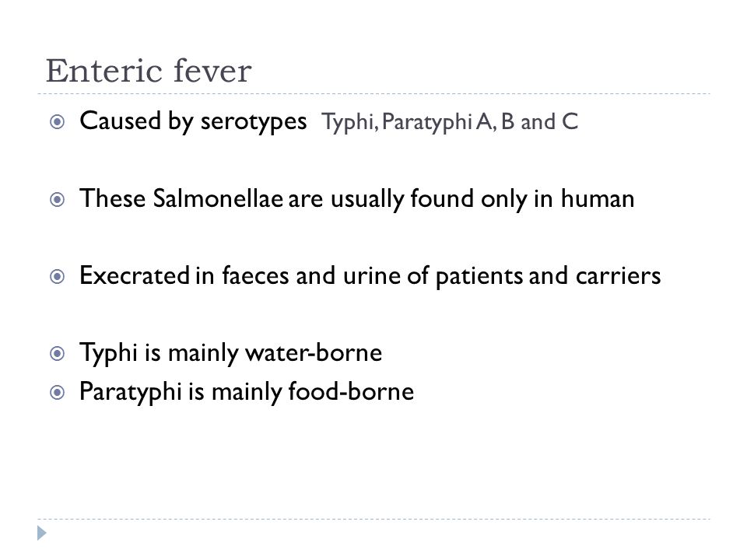
Task: Select the Enteric fever slide title
Action: (x=149, y=72)
